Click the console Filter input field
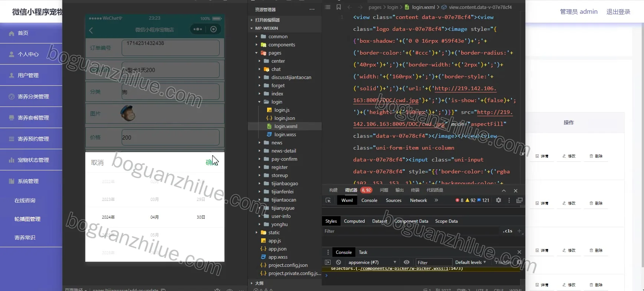Viewport: 644px width, 291px height. pyautogui.click(x=433, y=262)
